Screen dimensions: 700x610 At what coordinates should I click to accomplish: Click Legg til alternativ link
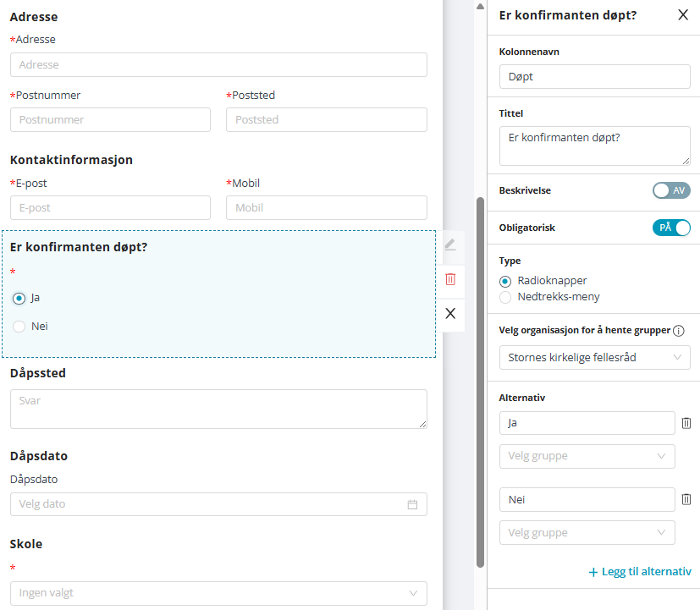coord(640,572)
